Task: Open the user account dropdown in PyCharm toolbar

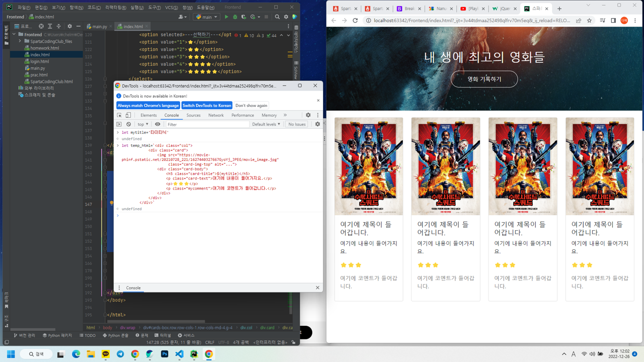Action: tap(182, 17)
